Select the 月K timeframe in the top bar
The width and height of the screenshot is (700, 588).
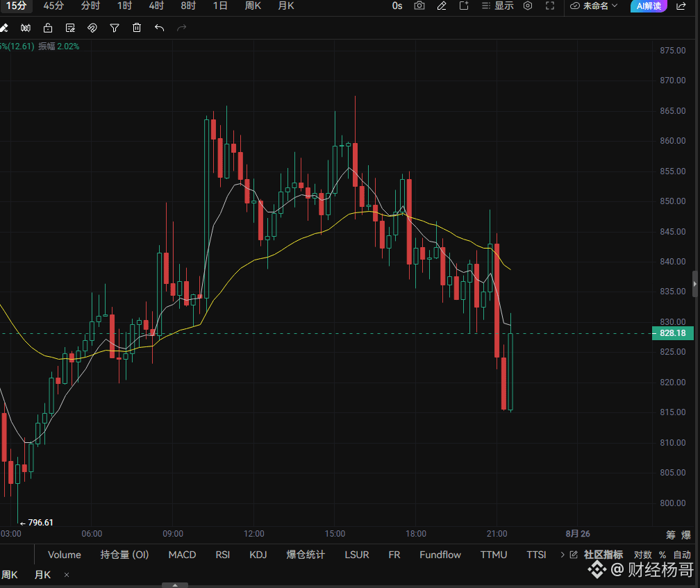[x=285, y=6]
